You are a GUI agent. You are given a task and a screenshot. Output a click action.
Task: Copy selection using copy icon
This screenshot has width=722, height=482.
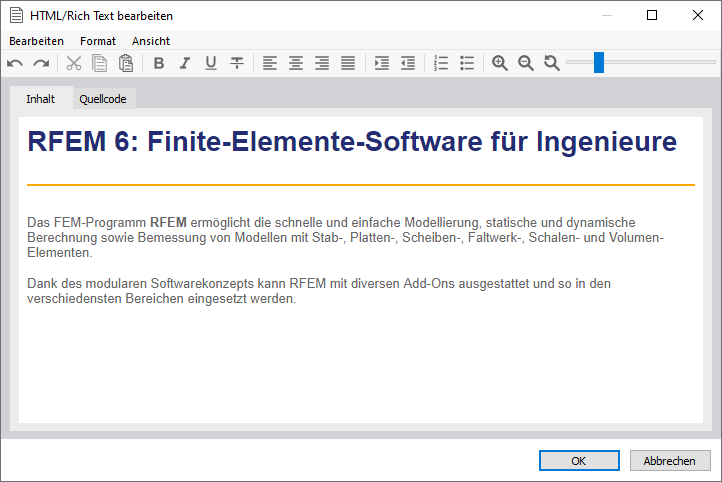pyautogui.click(x=99, y=63)
